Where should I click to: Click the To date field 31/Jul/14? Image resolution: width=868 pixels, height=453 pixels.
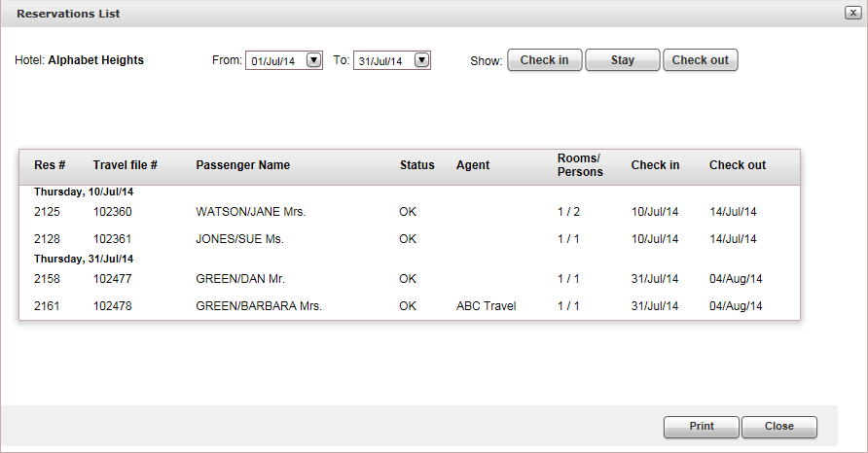383,61
